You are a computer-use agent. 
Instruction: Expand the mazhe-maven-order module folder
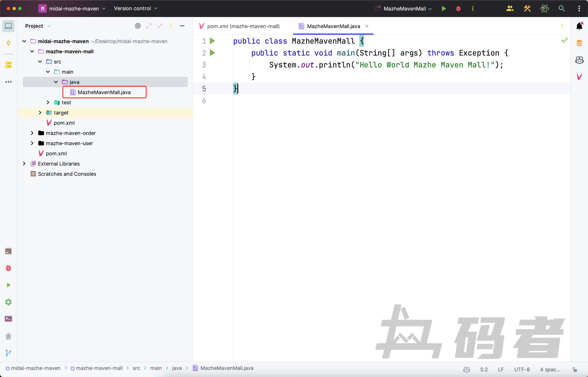(32, 133)
